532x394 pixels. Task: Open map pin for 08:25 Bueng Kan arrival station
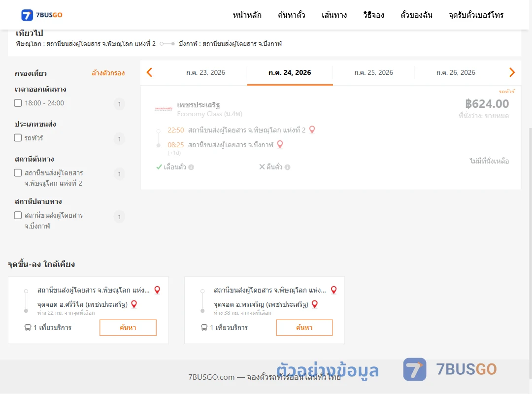point(280,145)
